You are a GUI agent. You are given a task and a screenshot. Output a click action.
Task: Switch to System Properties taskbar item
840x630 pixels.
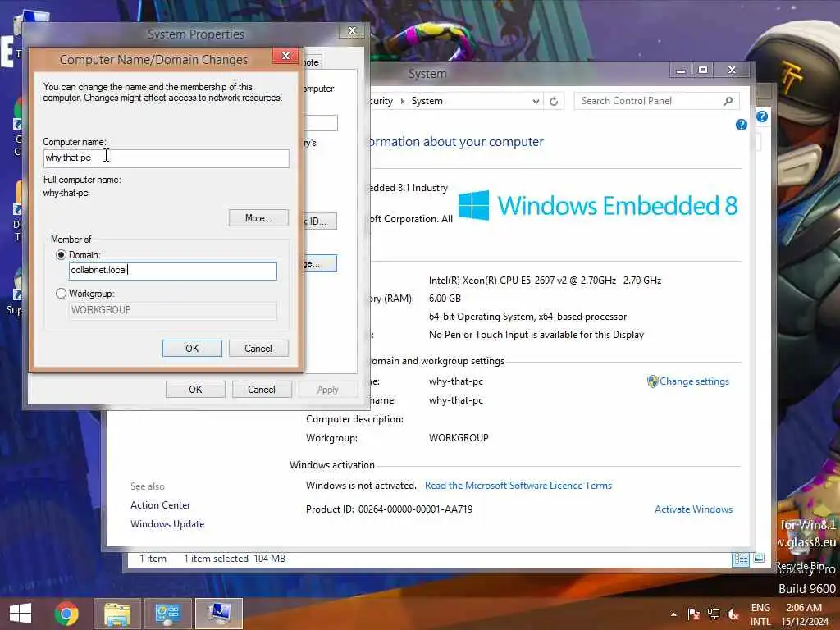pyautogui.click(x=218, y=614)
